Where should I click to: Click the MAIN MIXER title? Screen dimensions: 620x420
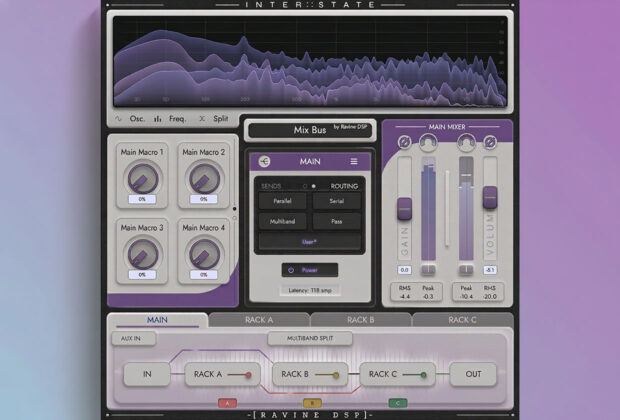447,127
